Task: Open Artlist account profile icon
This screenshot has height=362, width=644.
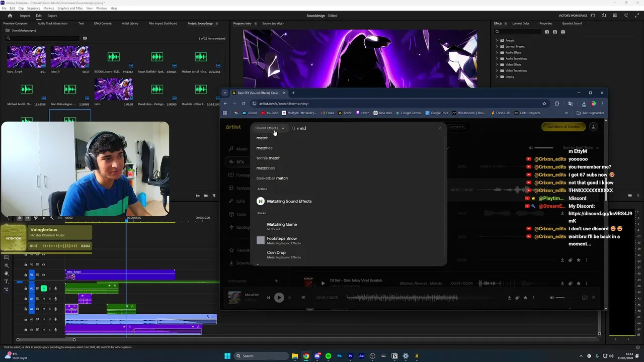Action: 593,127
